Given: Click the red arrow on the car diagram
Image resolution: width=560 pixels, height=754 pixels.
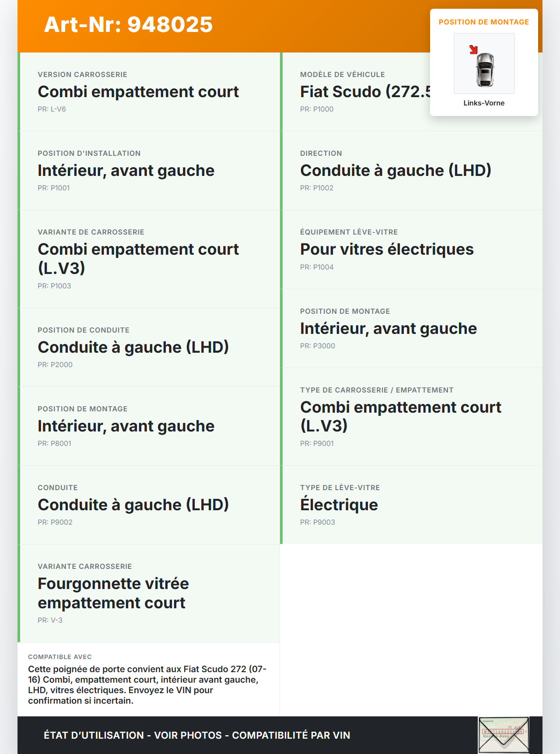Looking at the screenshot, I should pyautogui.click(x=473, y=49).
